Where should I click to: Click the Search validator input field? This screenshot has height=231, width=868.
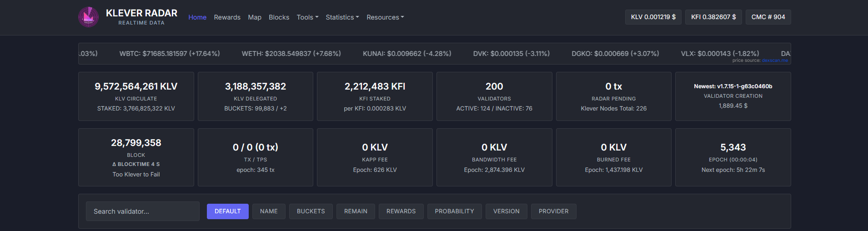click(143, 211)
